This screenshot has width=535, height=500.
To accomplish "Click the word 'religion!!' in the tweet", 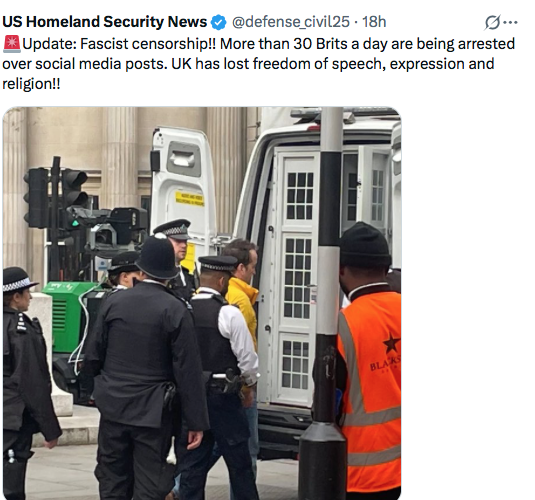I will pyautogui.click(x=31, y=84).
